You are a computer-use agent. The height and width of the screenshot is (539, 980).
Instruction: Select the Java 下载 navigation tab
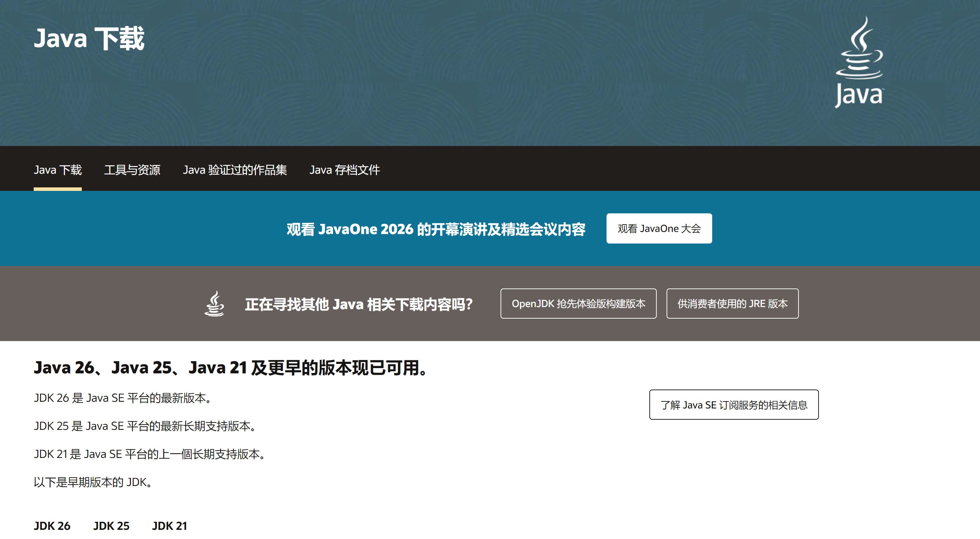click(x=58, y=169)
